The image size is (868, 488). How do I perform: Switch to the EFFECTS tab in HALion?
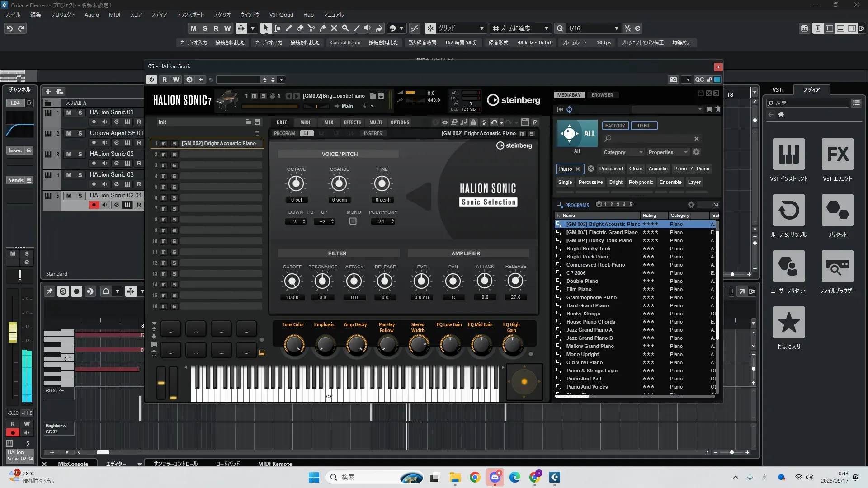352,122
